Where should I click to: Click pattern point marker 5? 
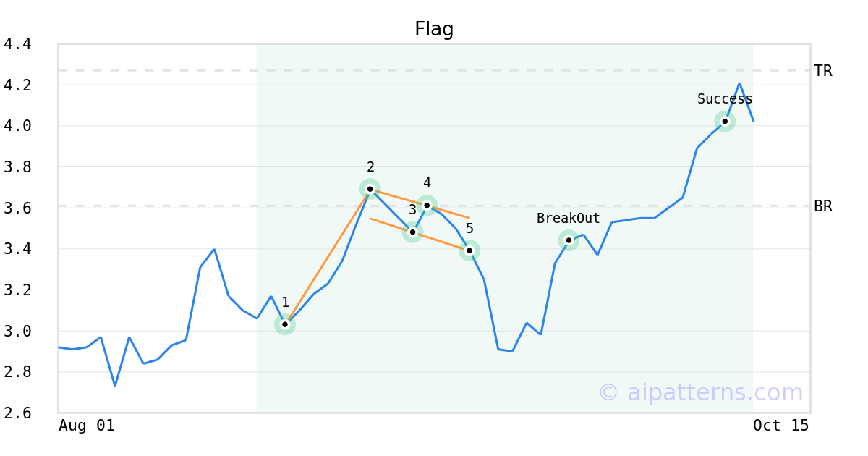(x=469, y=250)
